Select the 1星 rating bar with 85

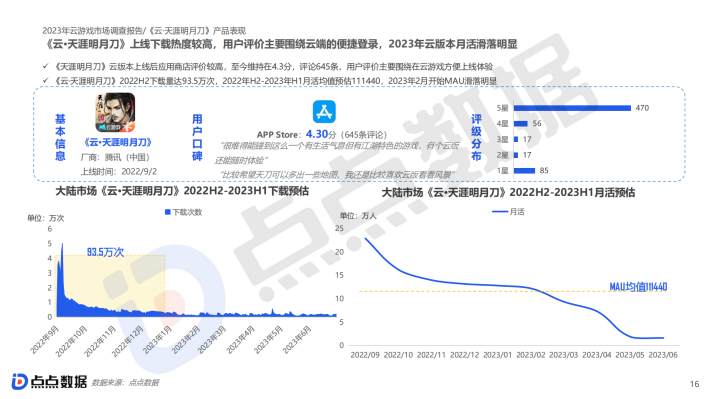click(524, 171)
